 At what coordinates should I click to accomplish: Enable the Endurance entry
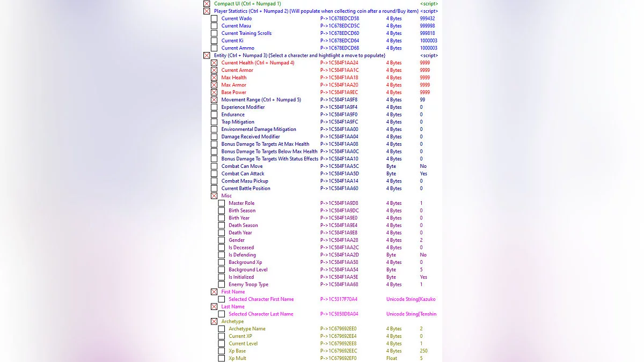tap(215, 114)
